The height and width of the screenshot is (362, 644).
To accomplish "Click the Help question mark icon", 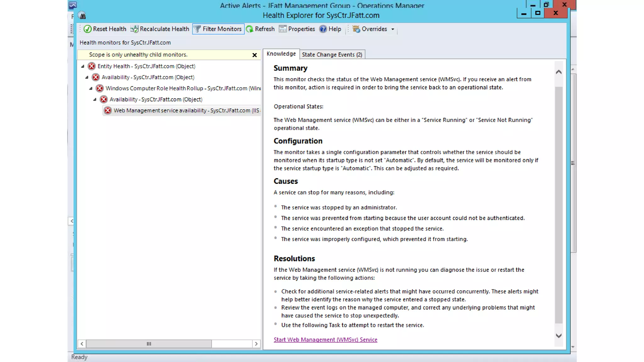I will click(323, 29).
